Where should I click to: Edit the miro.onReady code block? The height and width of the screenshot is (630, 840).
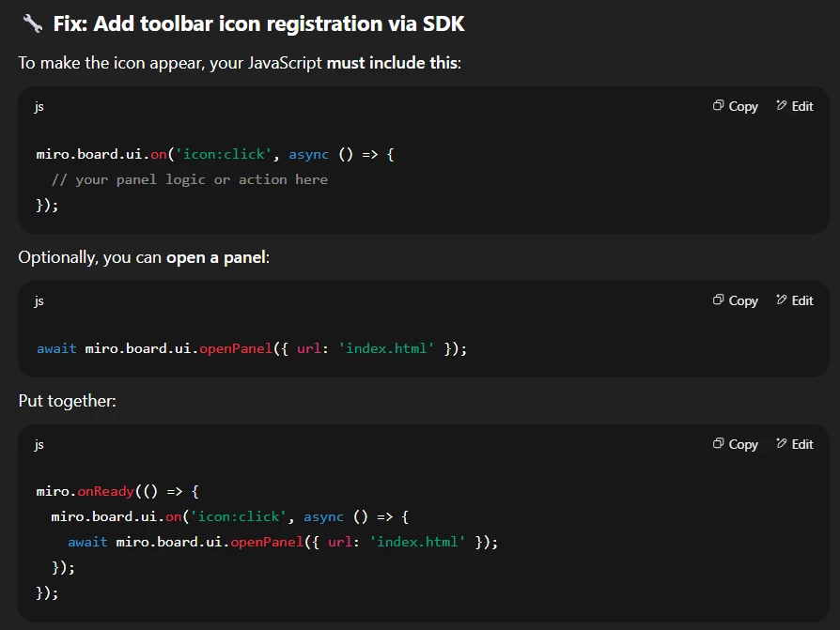pyautogui.click(x=795, y=444)
